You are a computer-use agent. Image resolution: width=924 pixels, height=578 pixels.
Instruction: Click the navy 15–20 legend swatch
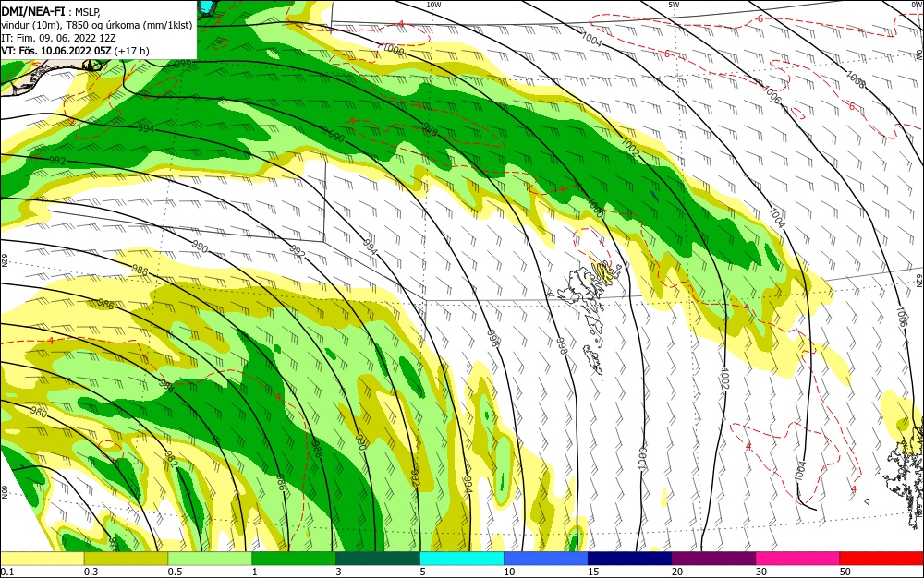coord(630,559)
